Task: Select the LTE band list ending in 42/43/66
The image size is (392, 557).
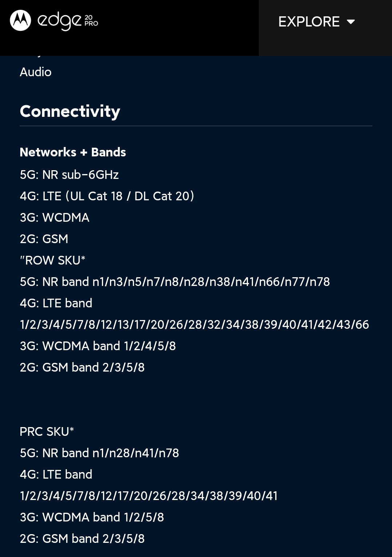Action: [195, 324]
